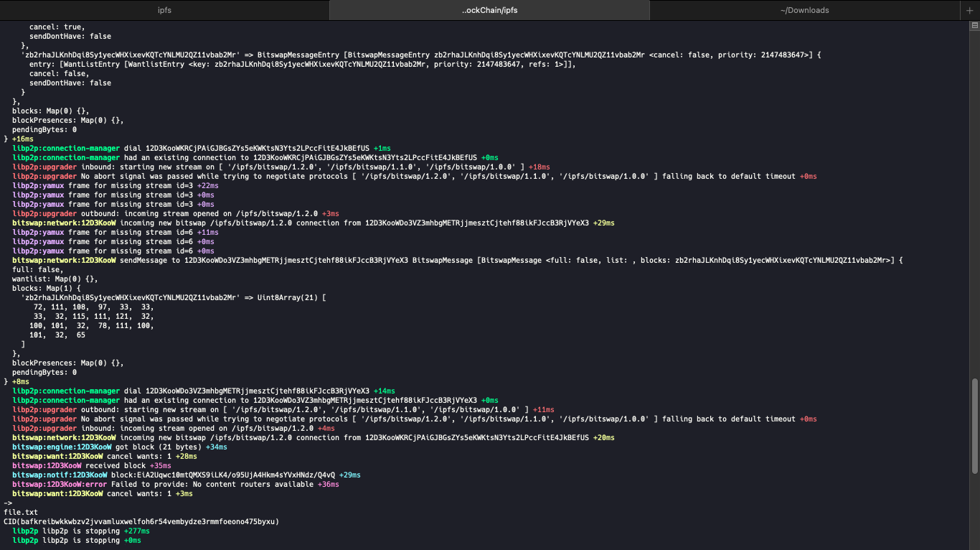Click the "} +8ms" closing brace line
This screenshot has width=980, height=550.
17,381
